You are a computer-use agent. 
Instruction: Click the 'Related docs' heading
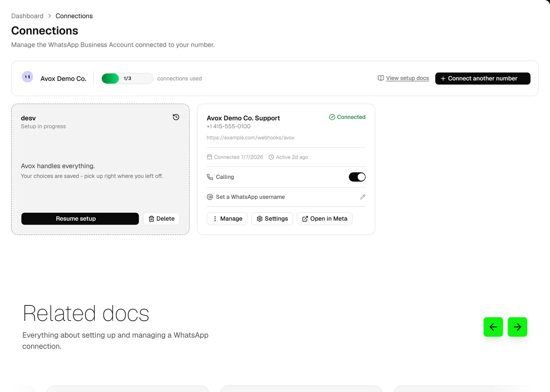(86, 313)
